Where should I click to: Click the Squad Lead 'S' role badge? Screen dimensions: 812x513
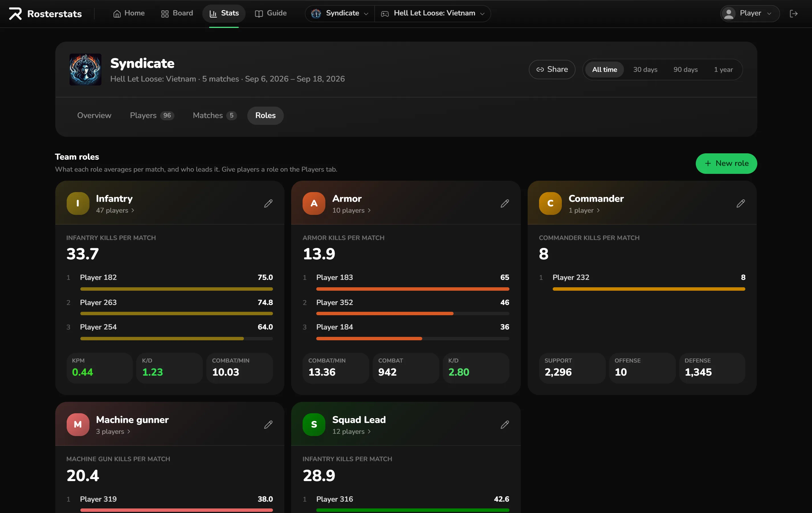pos(314,424)
